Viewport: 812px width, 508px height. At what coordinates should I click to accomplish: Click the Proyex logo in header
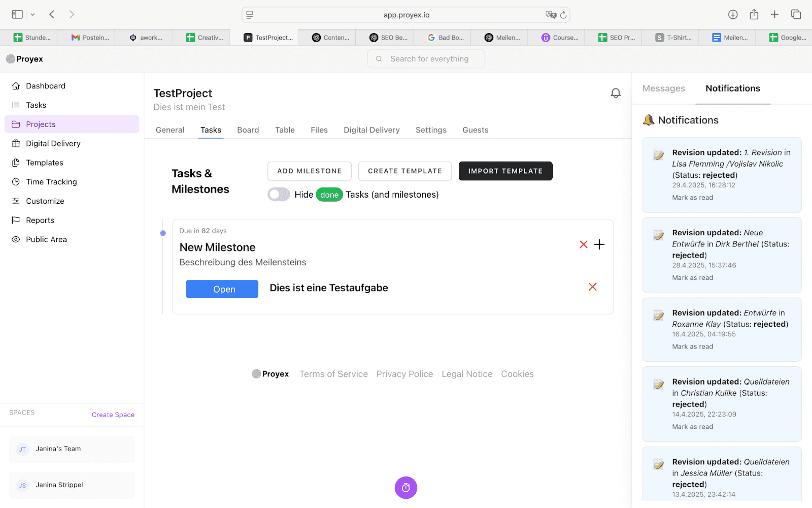(24, 59)
